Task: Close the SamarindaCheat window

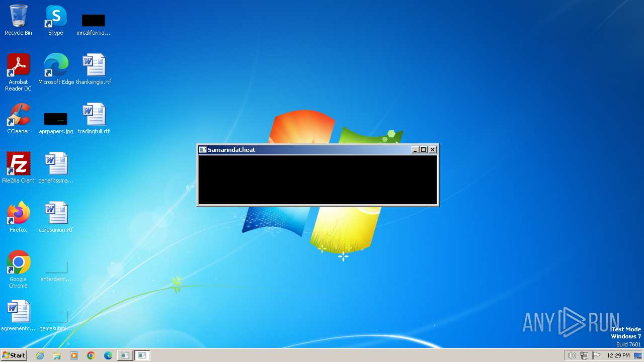Action: 433,149
